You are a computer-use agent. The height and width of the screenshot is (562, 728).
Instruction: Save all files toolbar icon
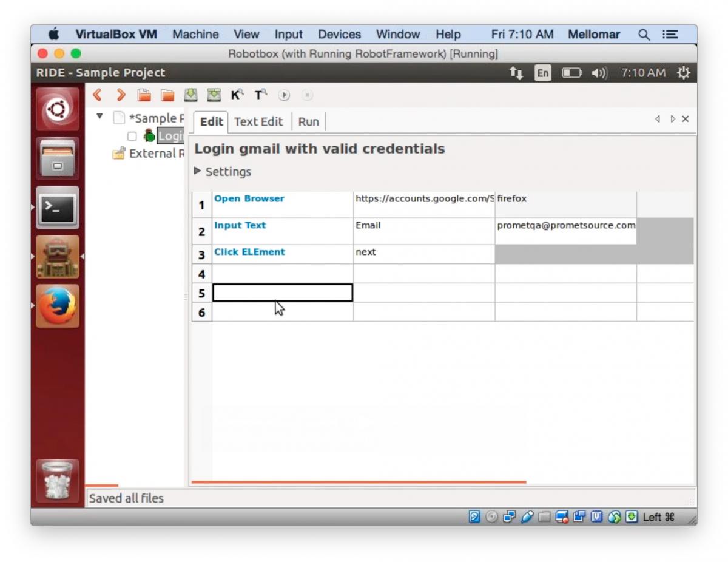point(214,95)
